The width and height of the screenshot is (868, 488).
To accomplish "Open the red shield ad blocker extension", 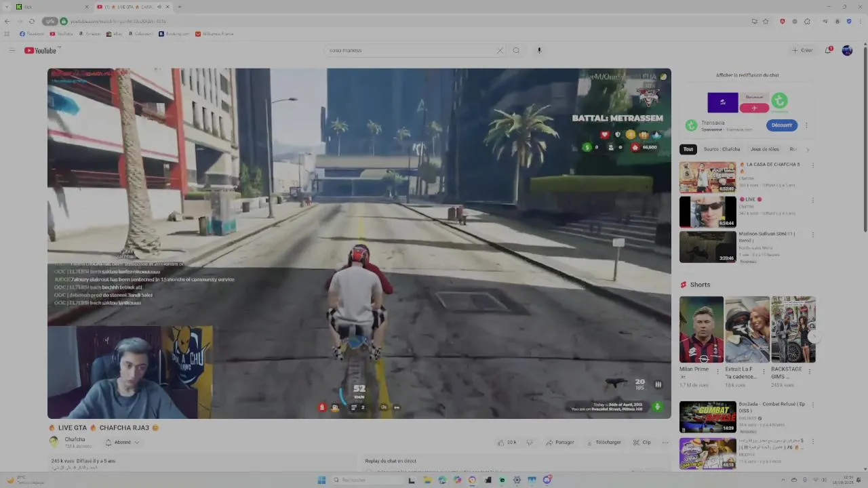I will point(782,21).
